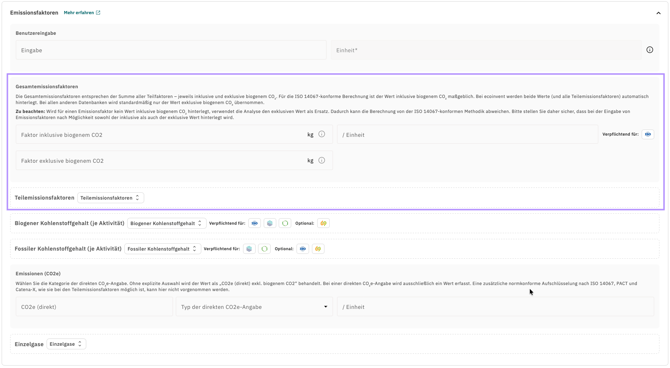Click 'Zu beachten:' note text

pyautogui.click(x=30, y=112)
